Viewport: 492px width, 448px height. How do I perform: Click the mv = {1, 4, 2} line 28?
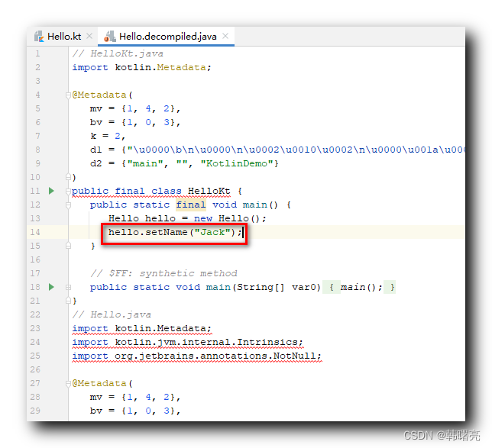[x=135, y=397]
